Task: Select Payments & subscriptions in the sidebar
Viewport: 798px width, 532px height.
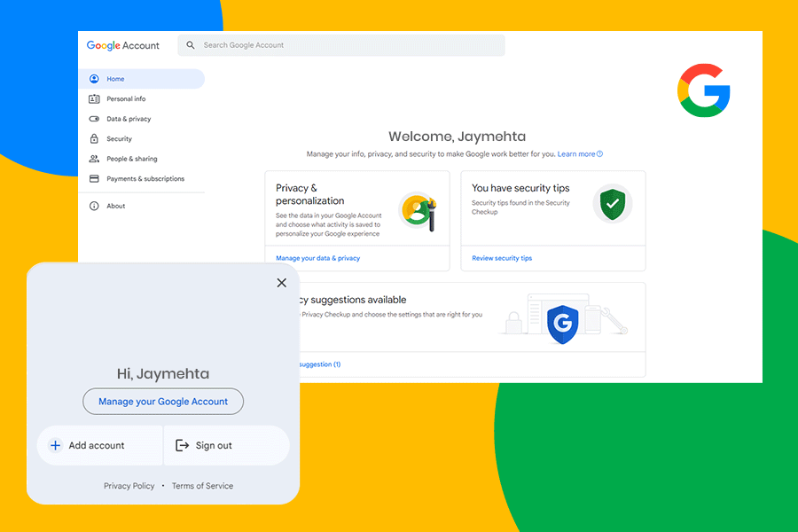Action: point(145,179)
